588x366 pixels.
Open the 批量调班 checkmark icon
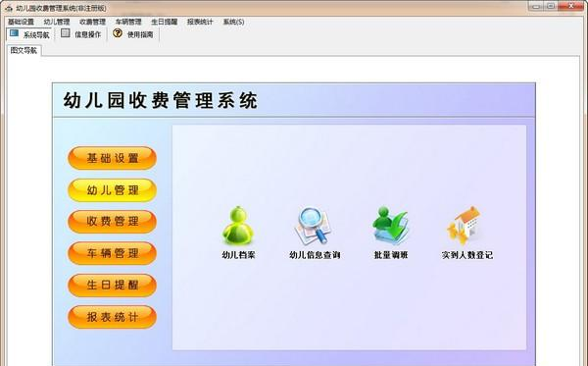click(391, 226)
